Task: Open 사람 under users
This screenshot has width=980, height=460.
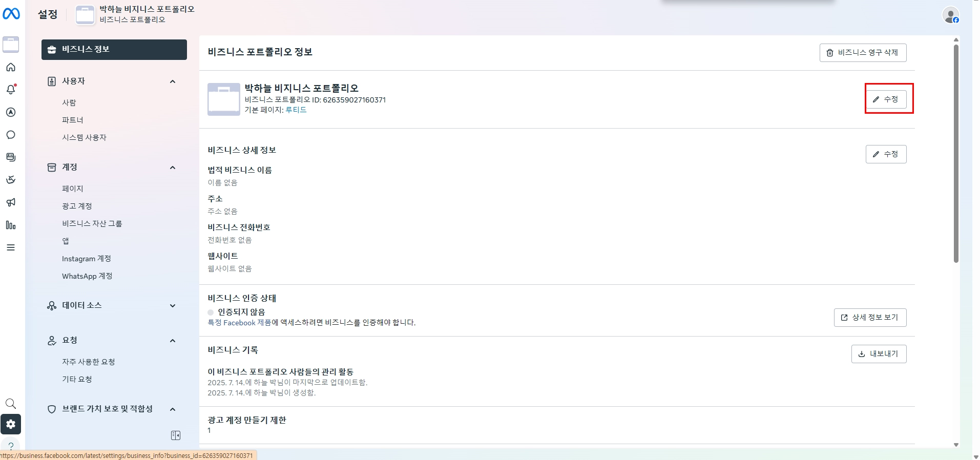Action: pos(69,102)
